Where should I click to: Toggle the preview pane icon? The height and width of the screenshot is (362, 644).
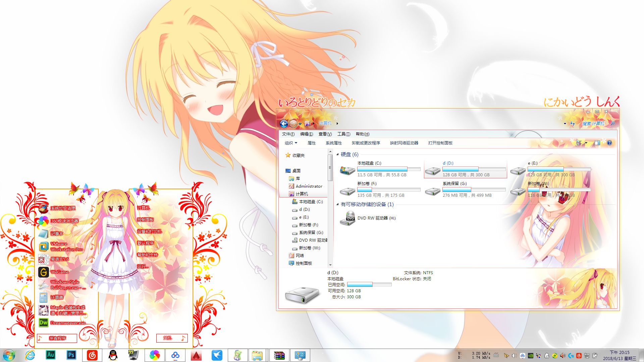click(597, 143)
